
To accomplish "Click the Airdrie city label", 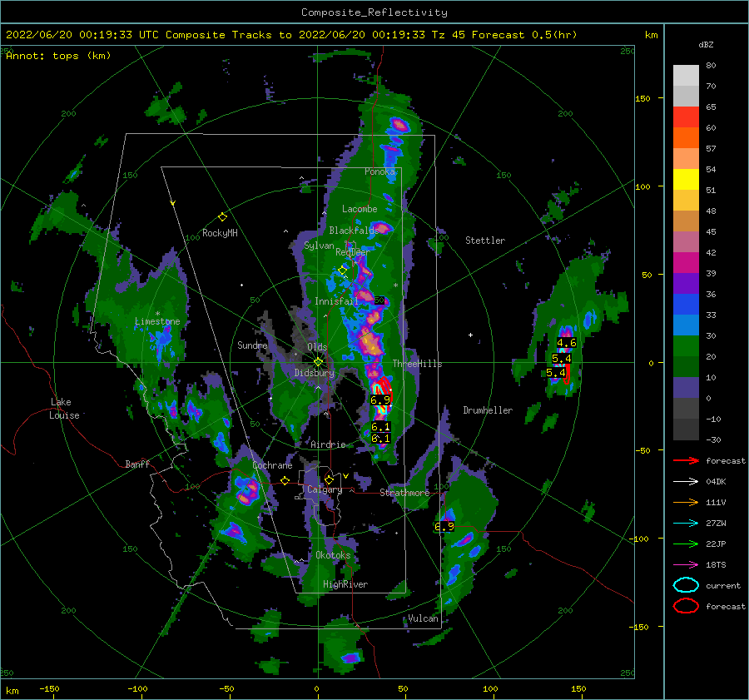I will click(x=328, y=444).
